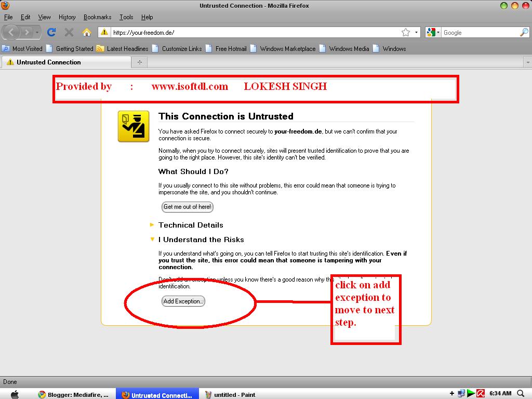Click the Get me out of here! button
Viewport: 532px width, 399px height.
point(187,207)
